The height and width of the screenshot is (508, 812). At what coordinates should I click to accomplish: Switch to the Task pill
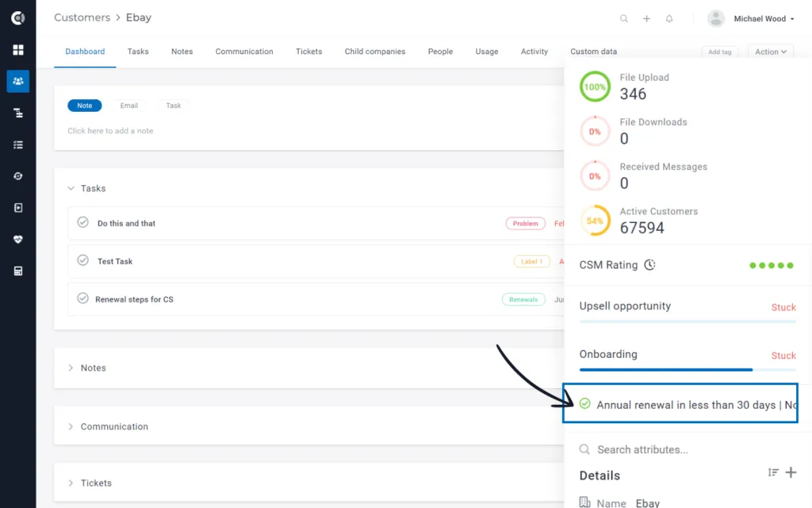click(x=174, y=106)
